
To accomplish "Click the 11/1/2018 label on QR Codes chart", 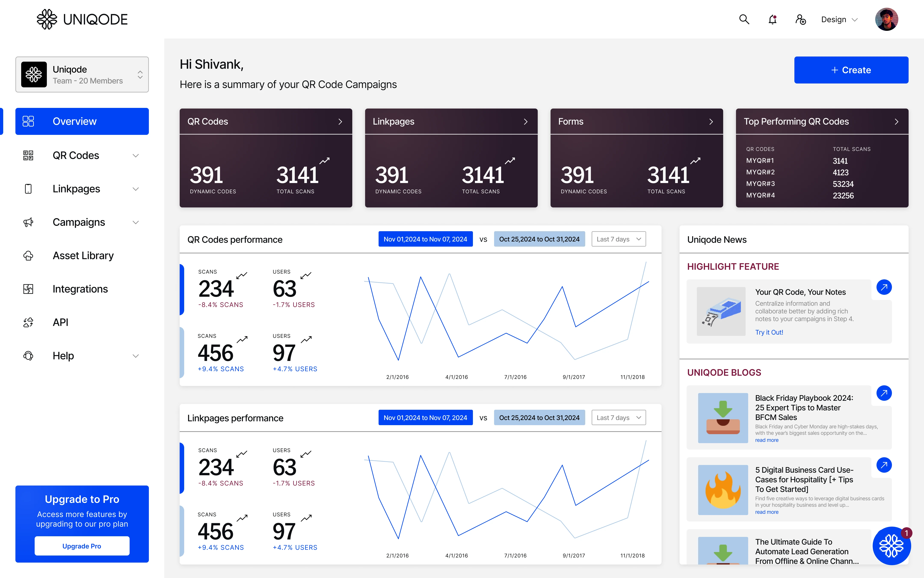I will coord(632,377).
